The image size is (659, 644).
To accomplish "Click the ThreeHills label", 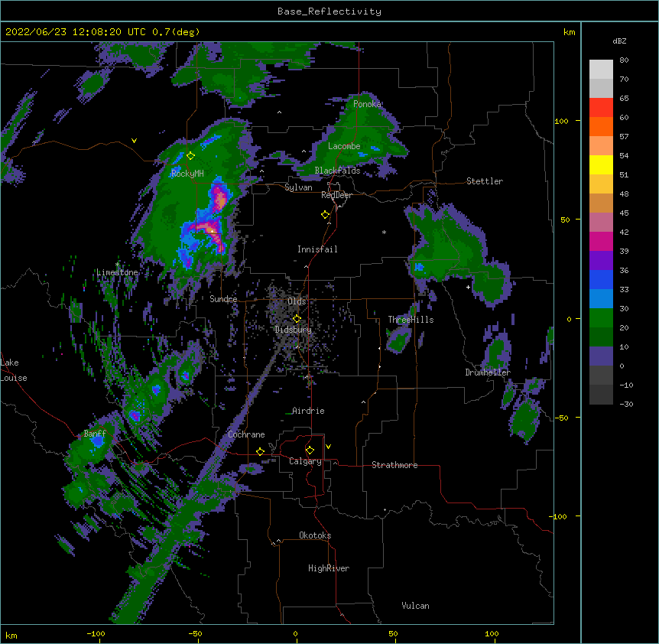I will point(411,320).
